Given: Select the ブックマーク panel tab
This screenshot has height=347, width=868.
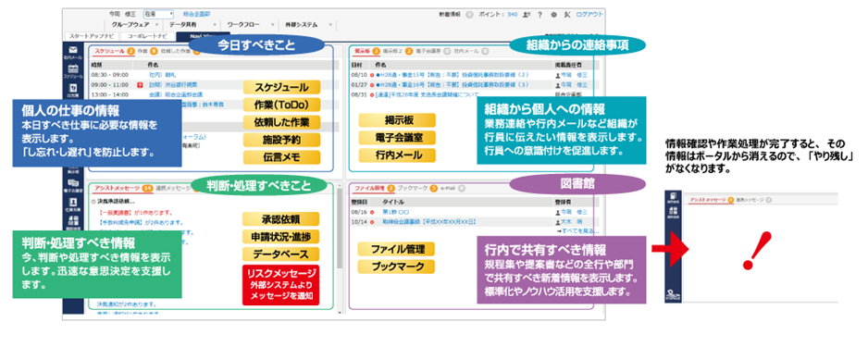Looking at the screenshot, I should [x=413, y=188].
